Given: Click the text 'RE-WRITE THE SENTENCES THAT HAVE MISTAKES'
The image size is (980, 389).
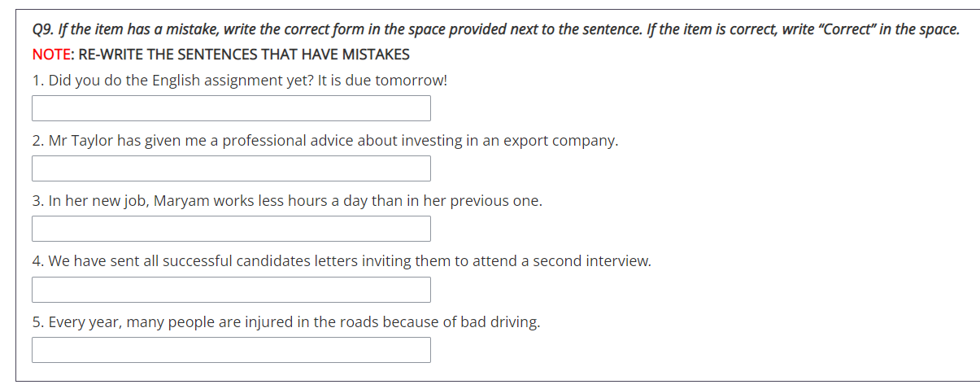Looking at the screenshot, I should tap(244, 55).
